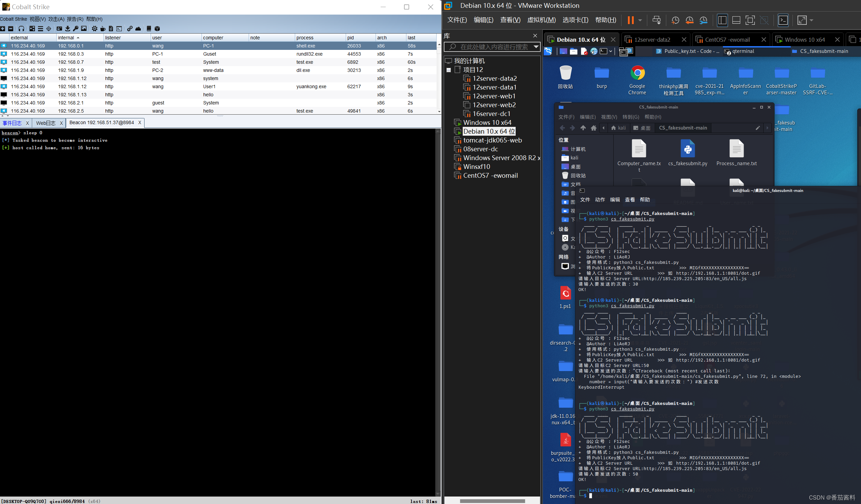Image resolution: width=861 pixels, height=504 pixels.
Task: Click the Kali dragon applications menu icon
Action: (x=548, y=51)
